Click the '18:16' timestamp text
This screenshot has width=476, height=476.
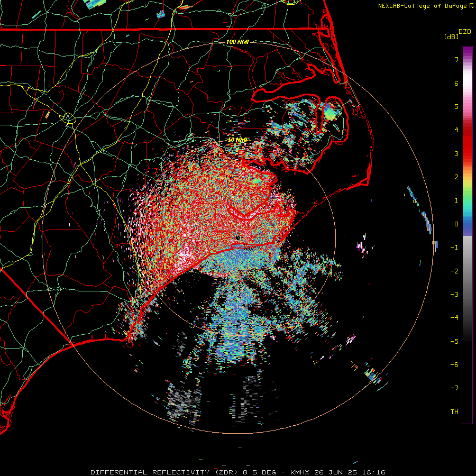coord(374,472)
